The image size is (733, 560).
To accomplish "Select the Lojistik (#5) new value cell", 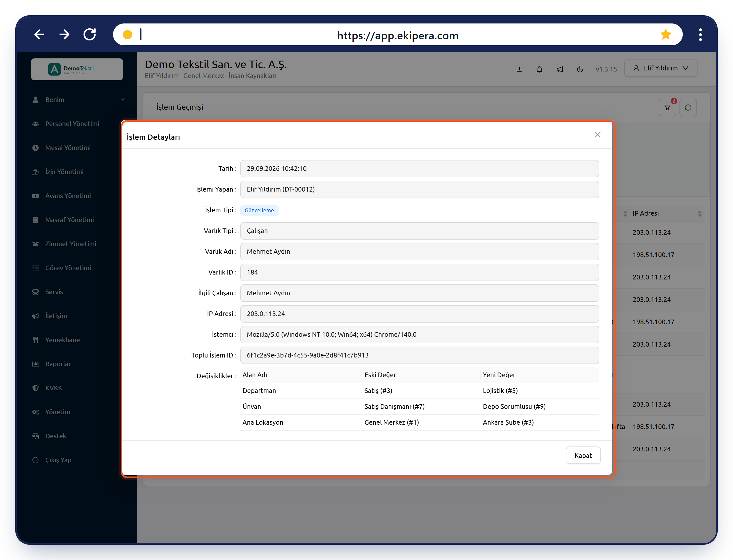I will coord(500,391).
